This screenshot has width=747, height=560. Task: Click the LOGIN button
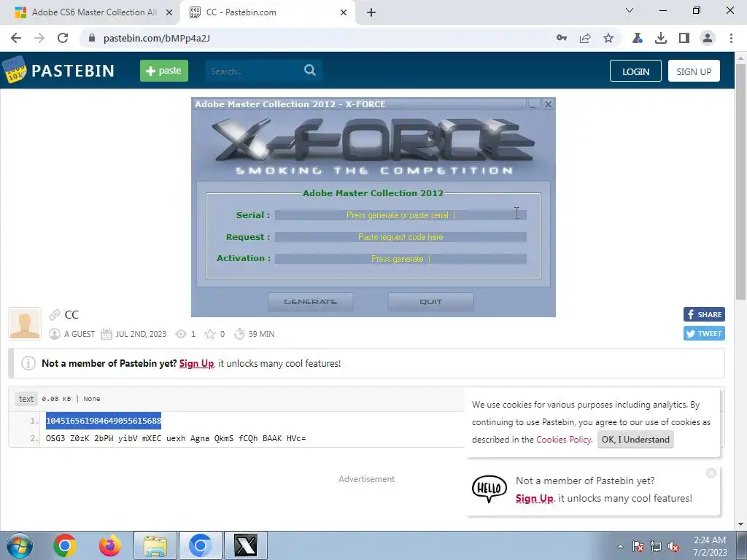(x=635, y=71)
